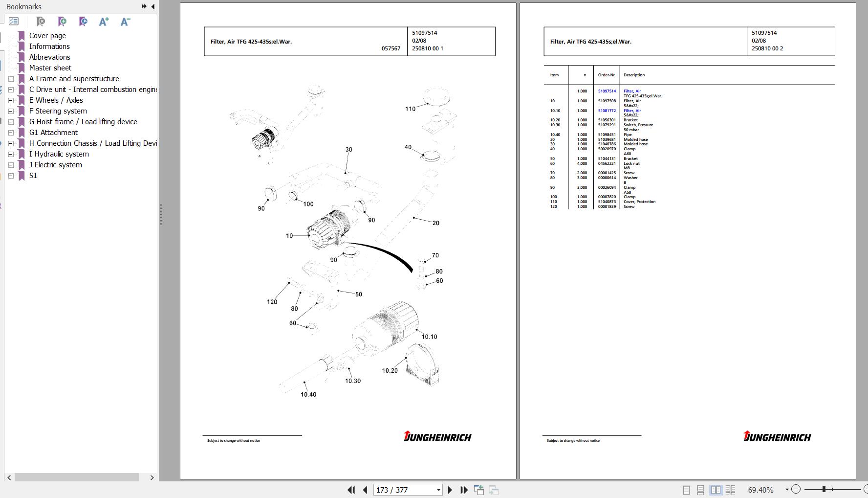
Task: Select H Connection Chassis / Load Lifting bookmark
Action: pyautogui.click(x=93, y=143)
